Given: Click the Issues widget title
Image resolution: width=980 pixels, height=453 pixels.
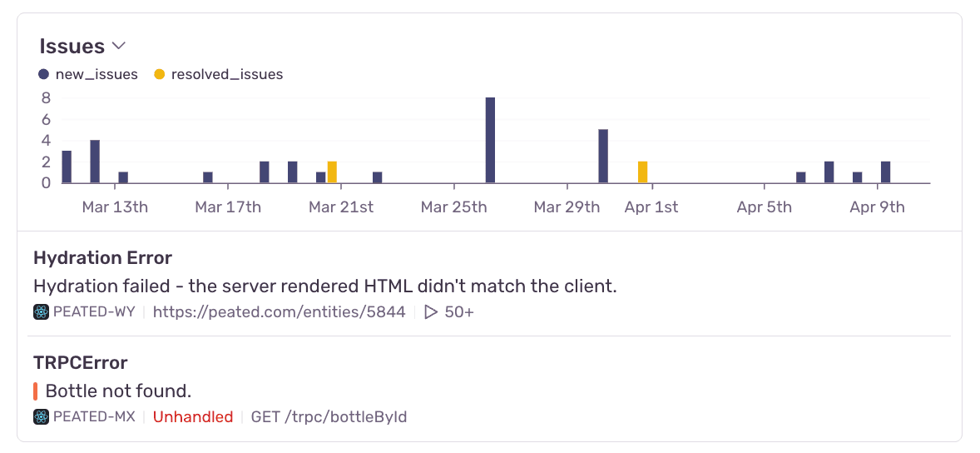Looking at the screenshot, I should tap(72, 46).
